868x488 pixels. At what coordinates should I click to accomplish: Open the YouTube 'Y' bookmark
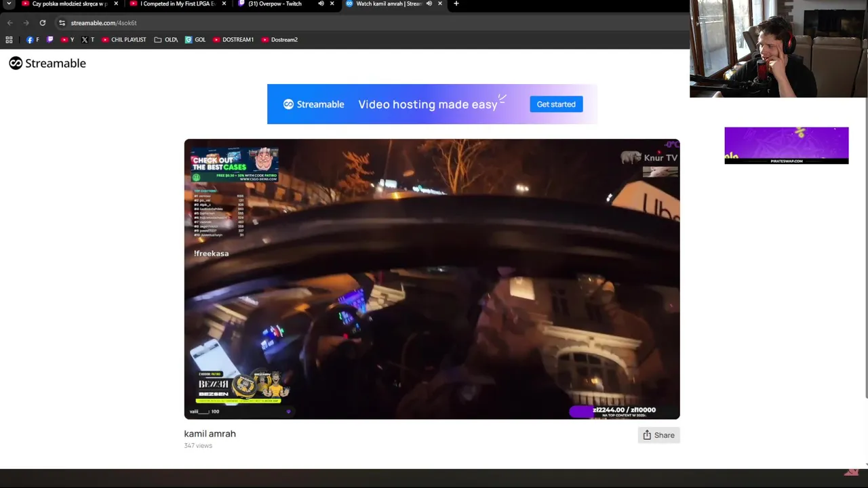(x=67, y=40)
